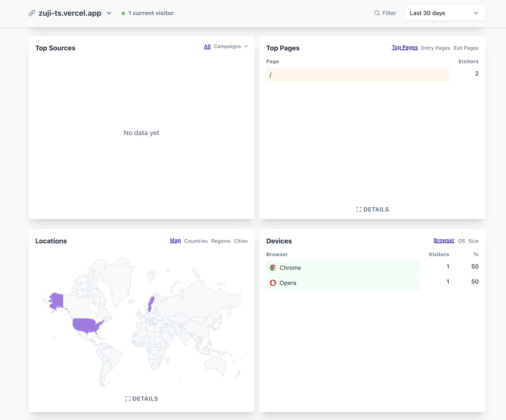Click the Chrome browser icon
Image resolution: width=506 pixels, height=420 pixels.
coord(273,268)
